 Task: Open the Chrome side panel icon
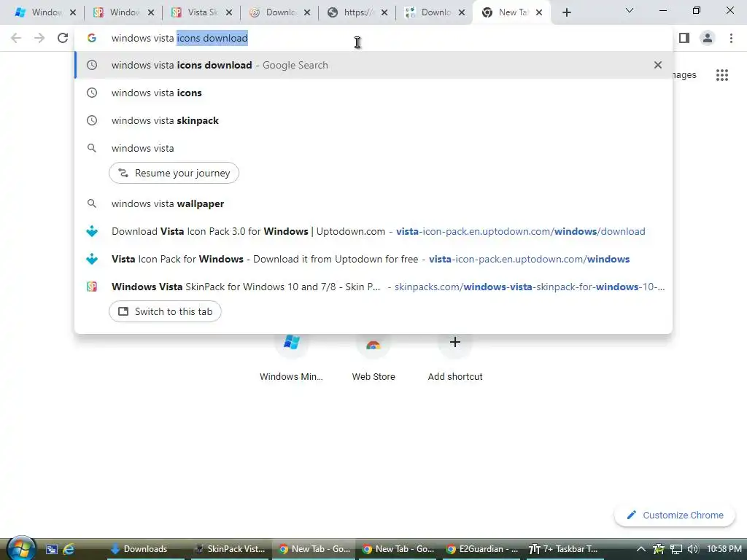(x=684, y=38)
